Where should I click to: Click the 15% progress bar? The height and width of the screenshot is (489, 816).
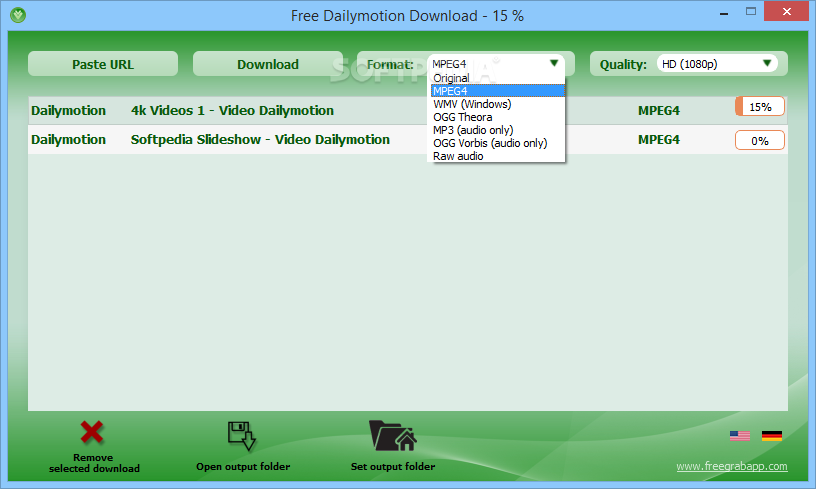(x=760, y=107)
